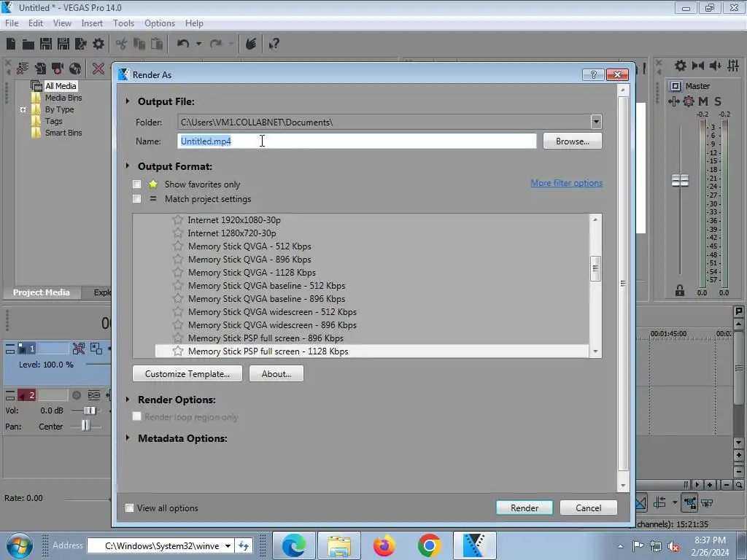Toggle the Master Mute M button
Image resolution: width=747 pixels, height=560 pixels.
(703, 101)
